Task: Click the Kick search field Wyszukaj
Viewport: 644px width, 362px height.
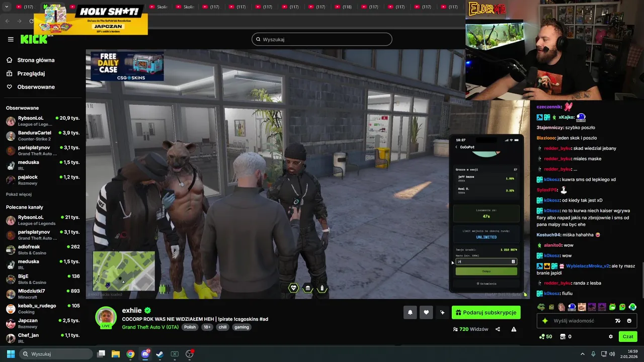Action: (322, 39)
